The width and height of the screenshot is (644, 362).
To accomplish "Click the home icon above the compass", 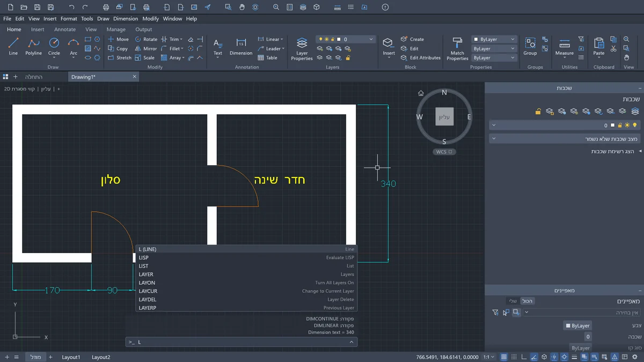I will pyautogui.click(x=421, y=93).
